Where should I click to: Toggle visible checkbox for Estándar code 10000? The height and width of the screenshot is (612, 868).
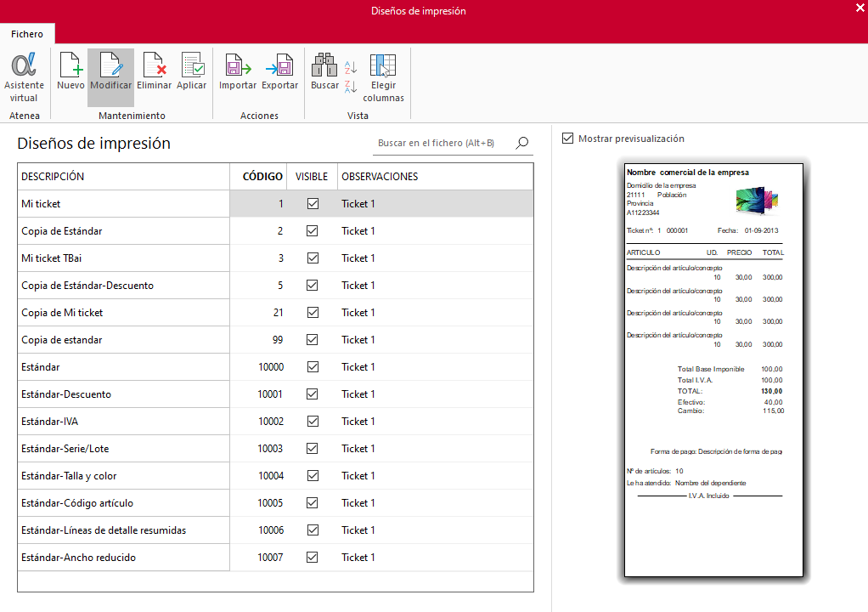pyautogui.click(x=313, y=366)
